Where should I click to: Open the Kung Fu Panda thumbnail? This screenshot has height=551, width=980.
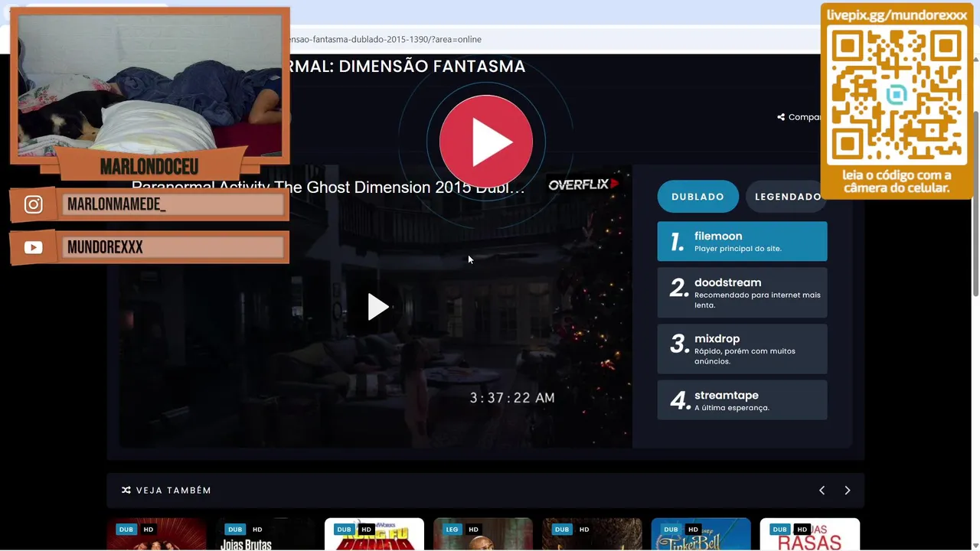click(374, 534)
